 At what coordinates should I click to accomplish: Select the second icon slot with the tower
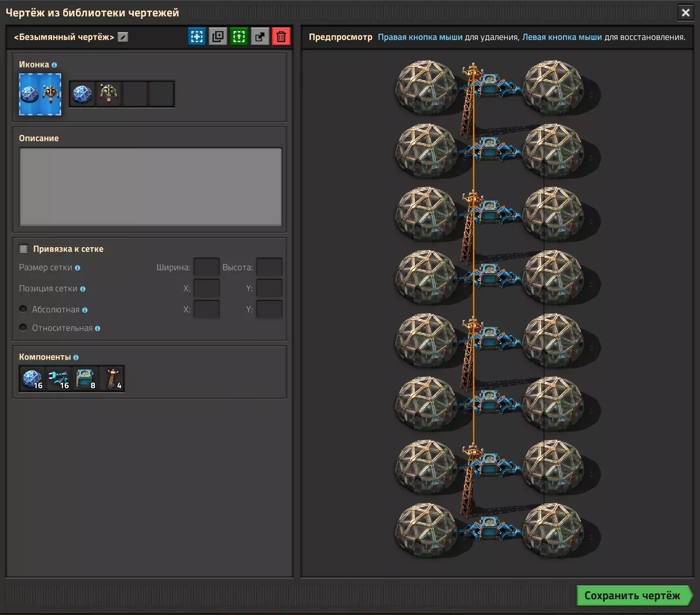109,94
